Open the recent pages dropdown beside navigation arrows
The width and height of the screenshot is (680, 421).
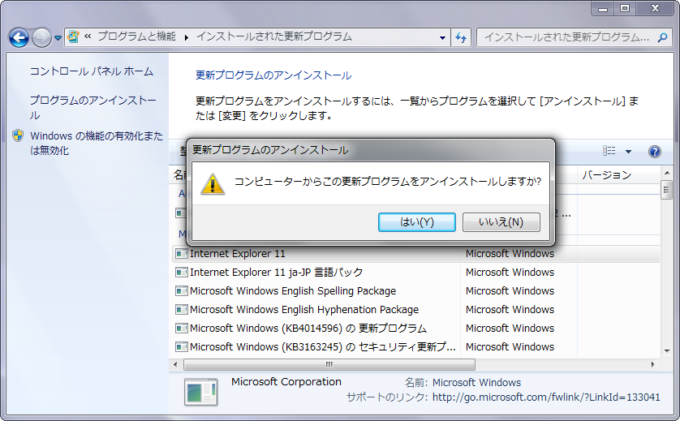click(x=58, y=37)
